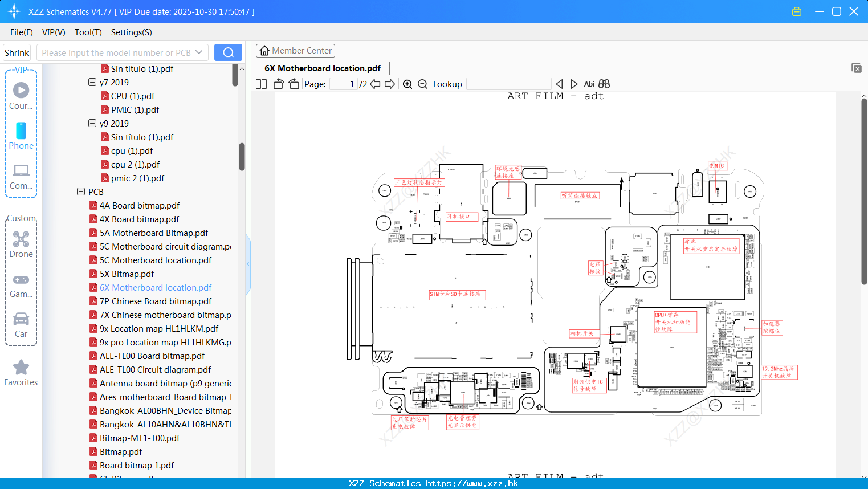Select the Phone category in the sidebar
Viewport: 868px width, 489px height.
(x=21, y=136)
